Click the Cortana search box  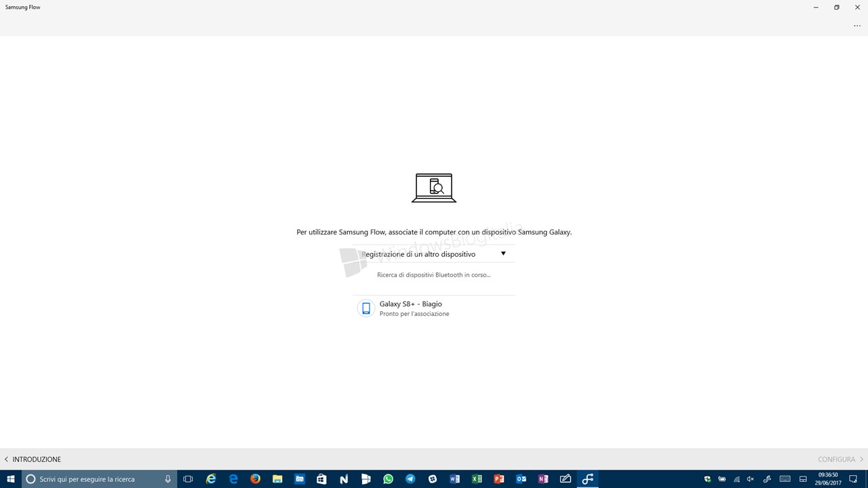pyautogui.click(x=99, y=479)
